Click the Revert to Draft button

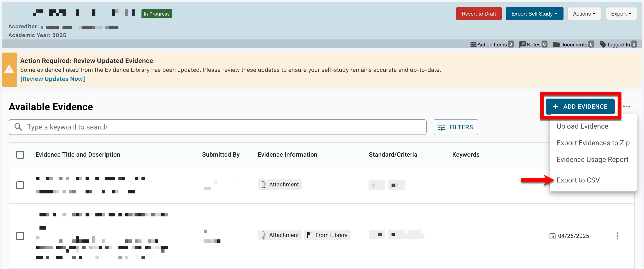(478, 14)
